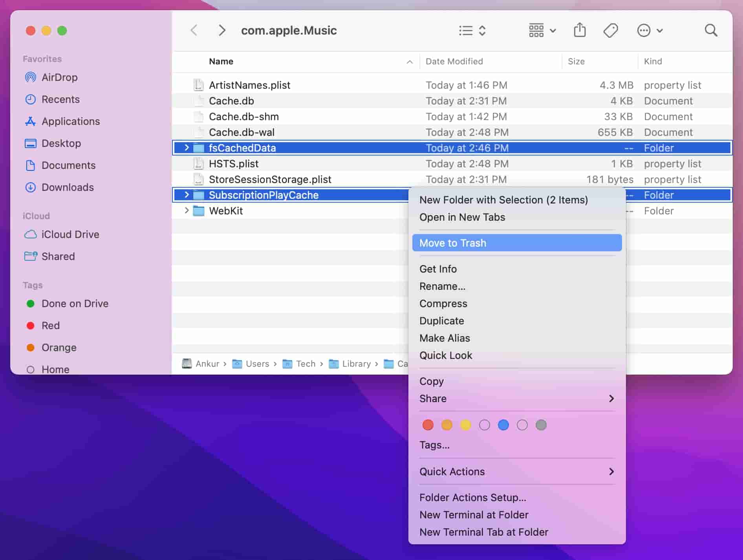Choose Get Info from the menu

click(x=517, y=269)
